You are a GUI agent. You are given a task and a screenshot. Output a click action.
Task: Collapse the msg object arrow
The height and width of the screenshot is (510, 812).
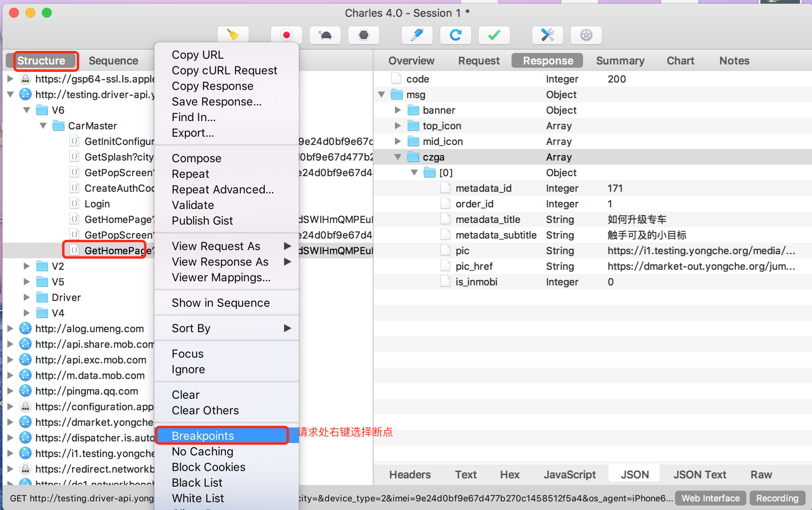(x=381, y=94)
